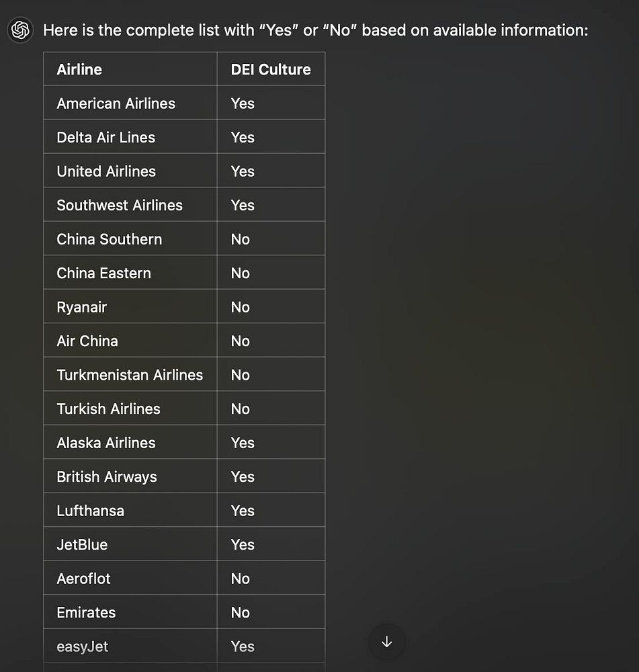Viewport: 639px width, 672px height.
Task: Select the JetBlue airline cell
Action: (x=82, y=544)
